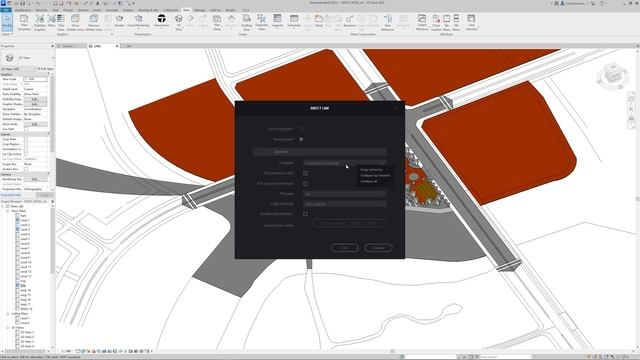Open the Legends tool
Viewport: 640px width, 360px height.
[277, 20]
